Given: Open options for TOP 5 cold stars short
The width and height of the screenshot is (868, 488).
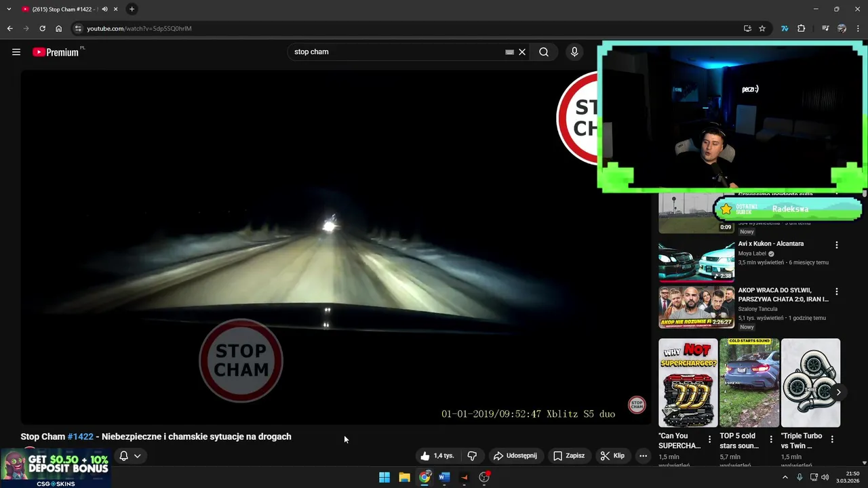Looking at the screenshot, I should tap(771, 439).
